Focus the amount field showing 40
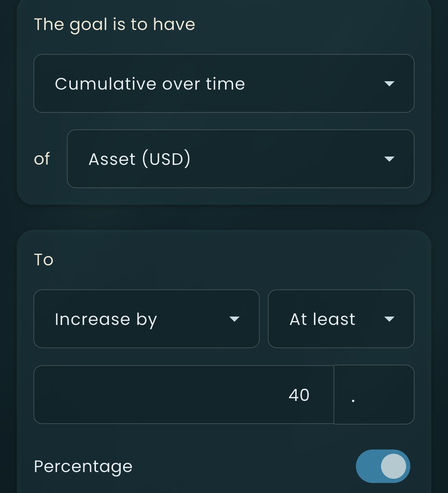Viewport: 448px width, 493px height. point(184,395)
